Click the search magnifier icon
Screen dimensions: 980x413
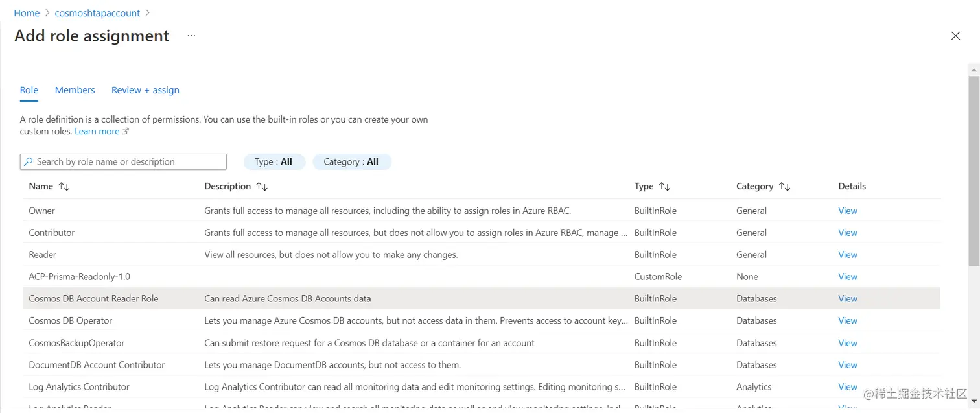(x=29, y=162)
